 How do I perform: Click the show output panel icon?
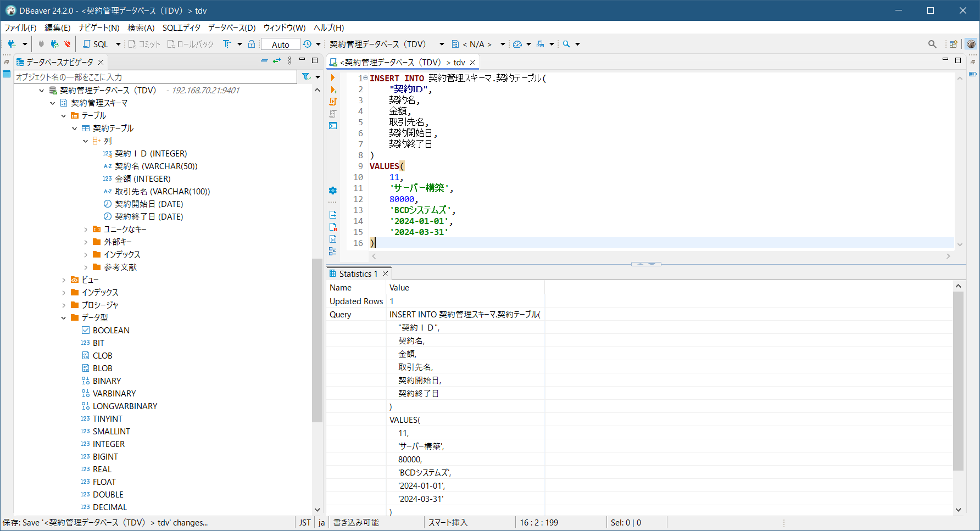click(333, 215)
